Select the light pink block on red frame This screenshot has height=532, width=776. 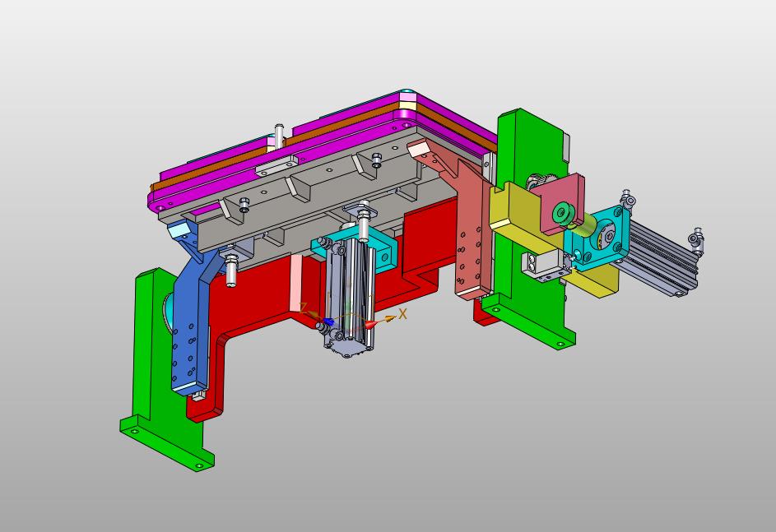(x=295, y=283)
